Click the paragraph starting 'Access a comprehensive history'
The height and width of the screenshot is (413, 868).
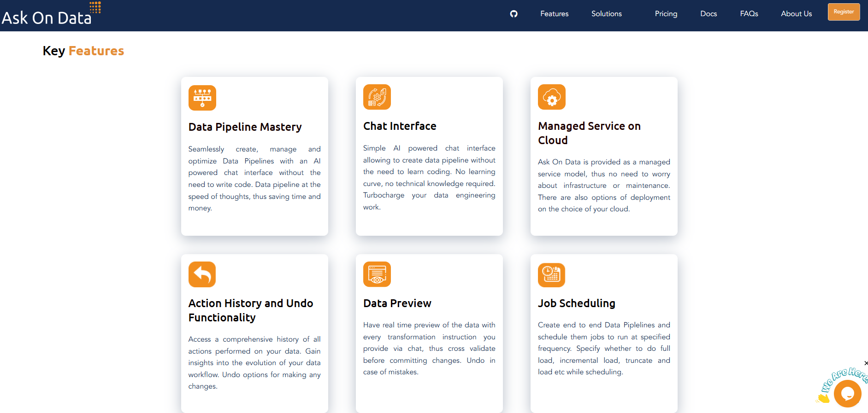(x=254, y=363)
